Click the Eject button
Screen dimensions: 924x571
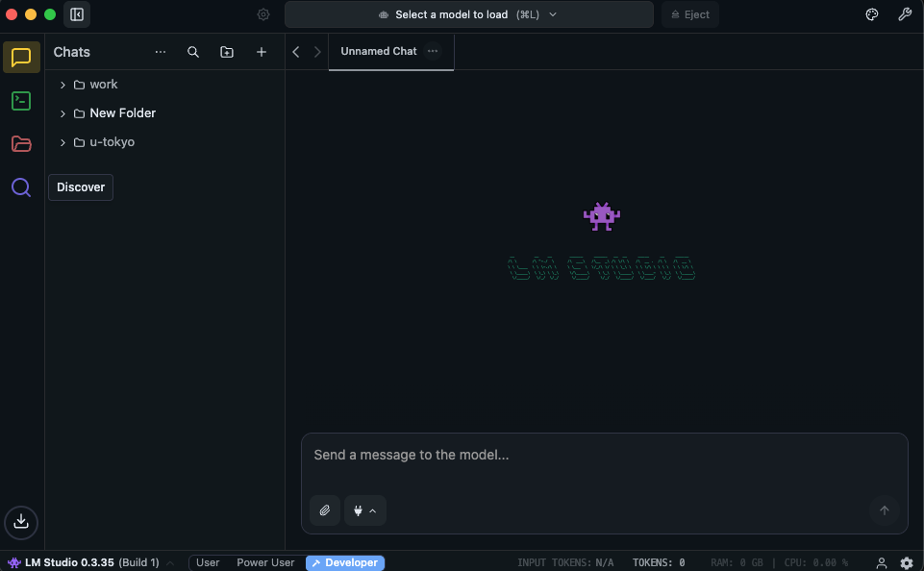[690, 14]
